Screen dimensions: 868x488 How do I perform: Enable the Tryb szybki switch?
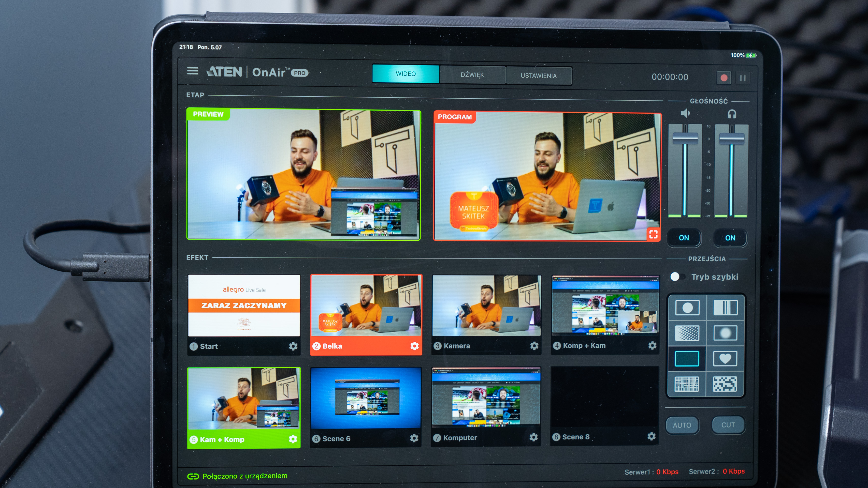pos(678,277)
